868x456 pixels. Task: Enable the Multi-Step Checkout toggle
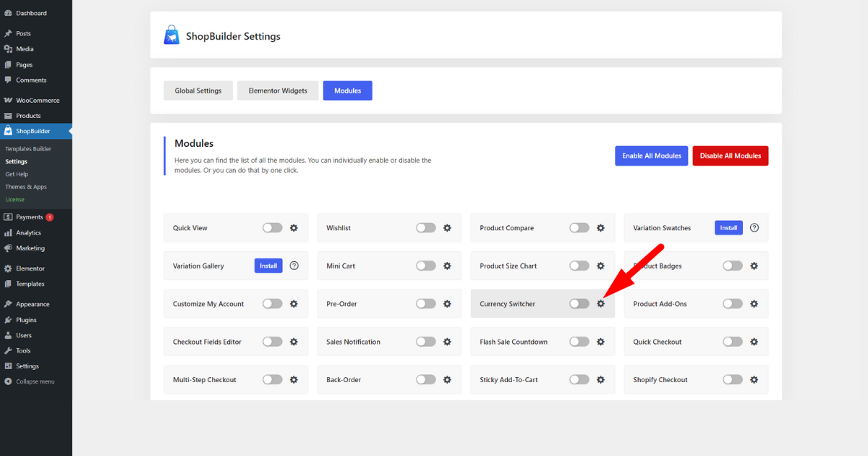point(273,379)
